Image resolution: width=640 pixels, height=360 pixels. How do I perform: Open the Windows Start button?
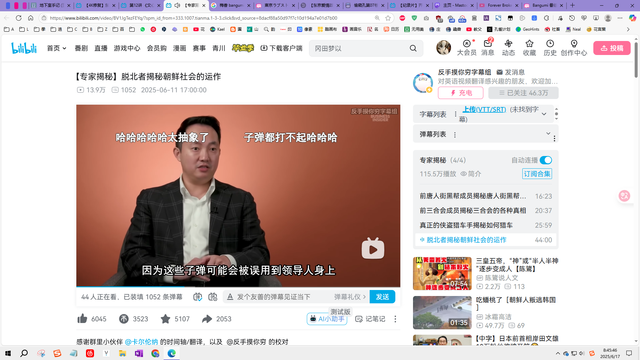tap(8, 353)
